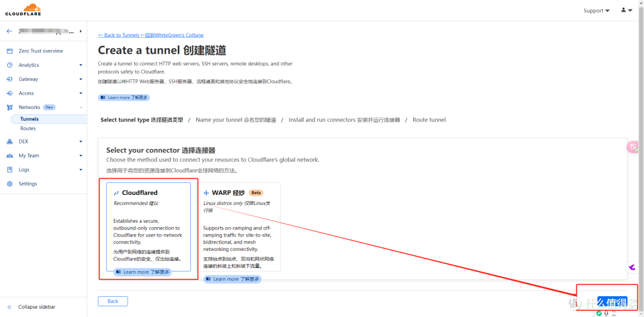Expand the Gateway menu arrow
This screenshot has height=317, width=644.
pyautogui.click(x=80, y=79)
